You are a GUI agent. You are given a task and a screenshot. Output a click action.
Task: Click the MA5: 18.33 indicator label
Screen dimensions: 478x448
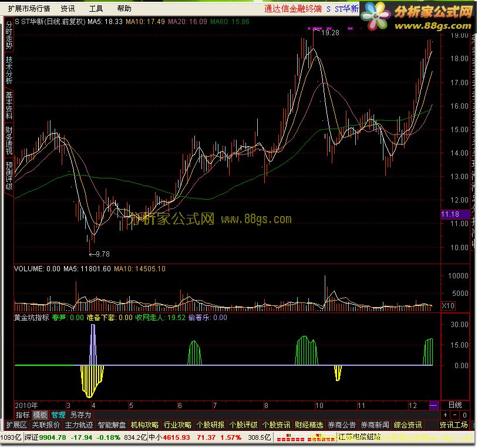pos(105,22)
